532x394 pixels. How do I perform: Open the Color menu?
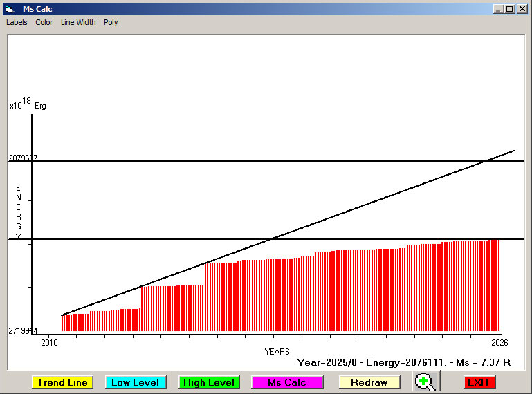[44, 22]
